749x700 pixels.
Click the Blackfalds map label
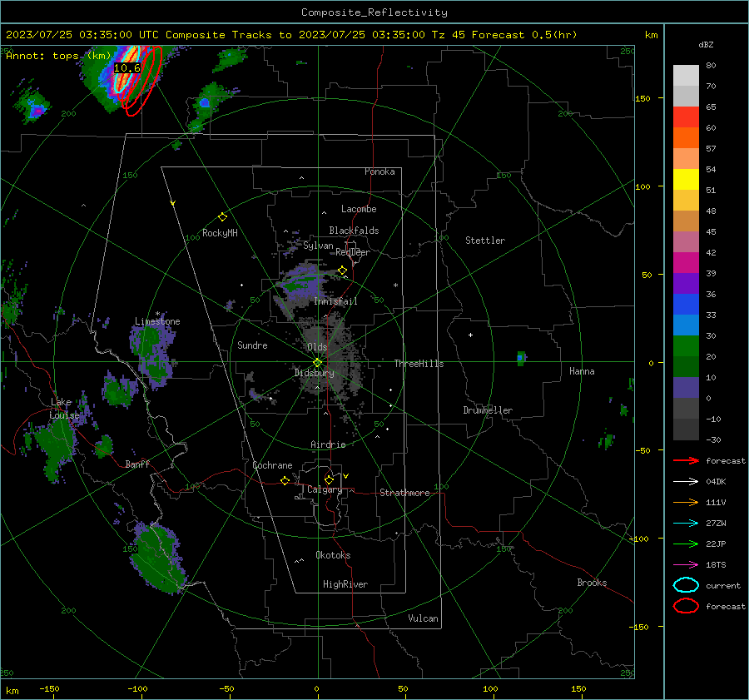[354, 231]
